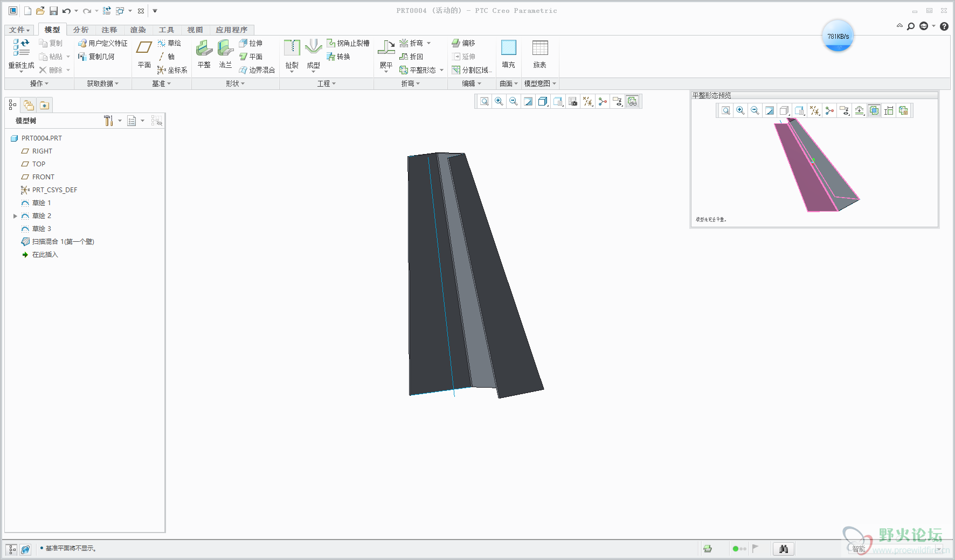
Task: Select PRT_CSYS_DEF in the model tree
Action: point(49,190)
